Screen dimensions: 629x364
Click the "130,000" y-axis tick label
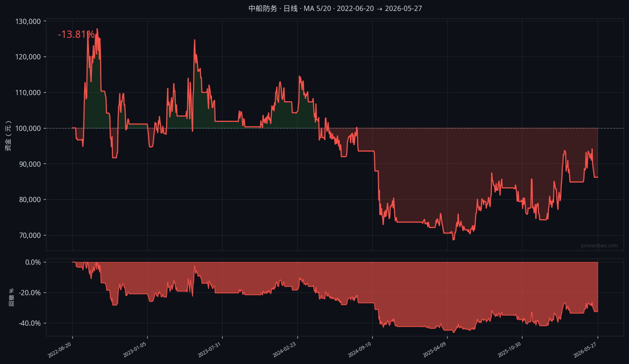(28, 21)
